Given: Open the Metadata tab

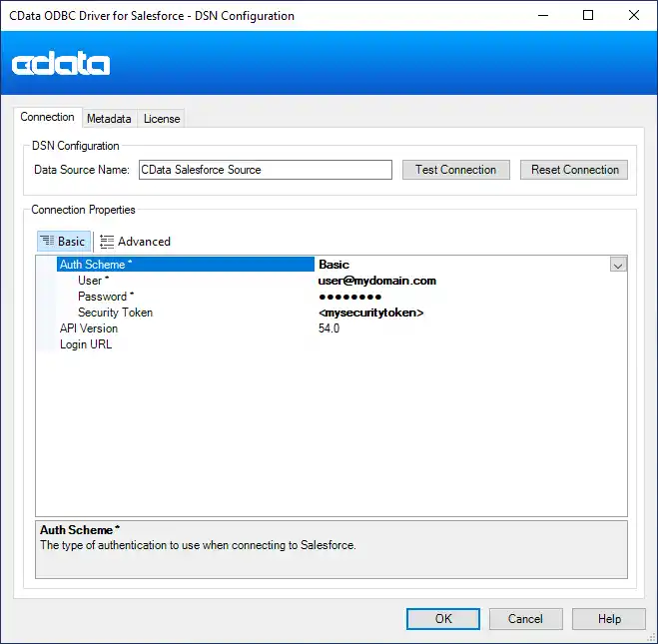Looking at the screenshot, I should tap(109, 119).
